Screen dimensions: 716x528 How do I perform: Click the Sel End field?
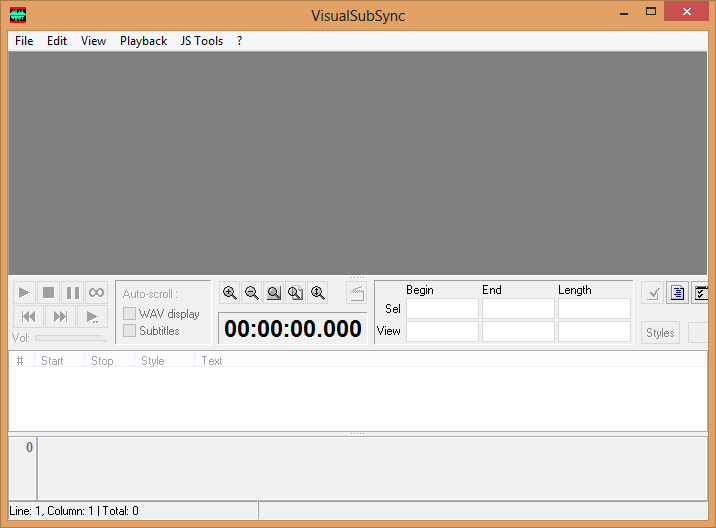pos(518,309)
